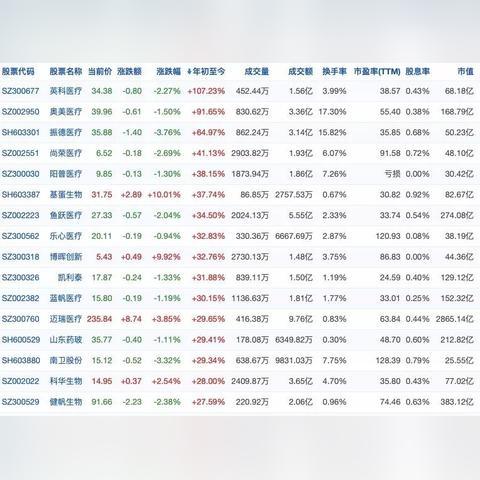Click stock code SZ300318
The height and width of the screenshot is (480, 480).
(20, 257)
